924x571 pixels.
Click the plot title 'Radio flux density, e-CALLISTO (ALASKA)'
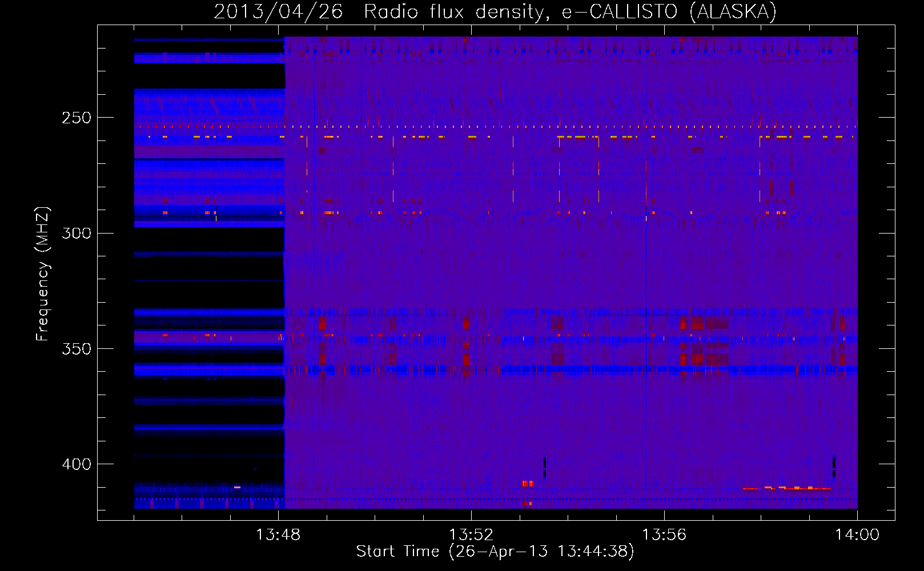[x=570, y=11]
